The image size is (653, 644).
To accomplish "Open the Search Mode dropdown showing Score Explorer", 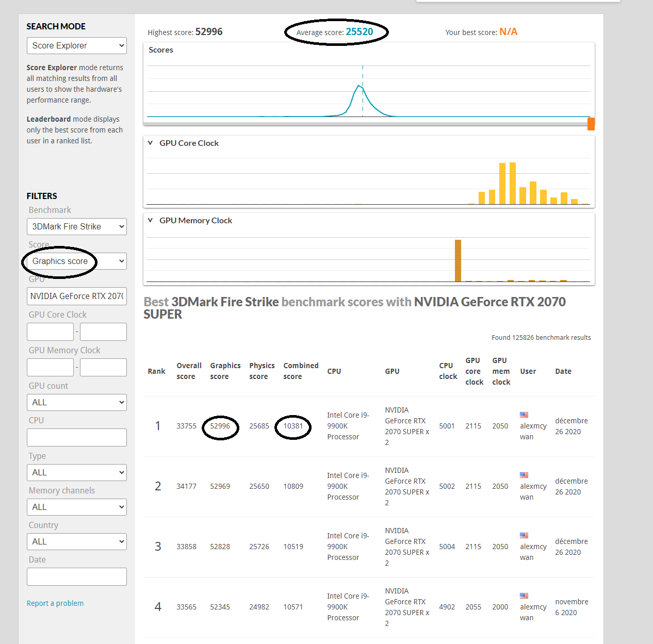I will pos(76,45).
